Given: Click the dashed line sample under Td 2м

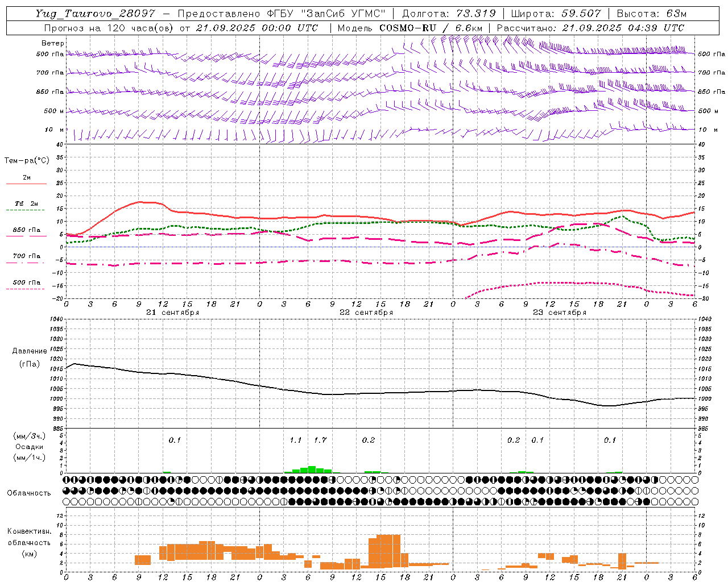Looking at the screenshot, I should tap(26, 210).
